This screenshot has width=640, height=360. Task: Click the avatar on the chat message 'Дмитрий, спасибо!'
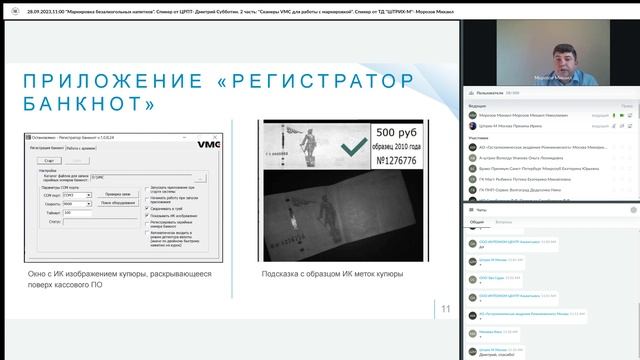pyautogui.click(x=473, y=351)
